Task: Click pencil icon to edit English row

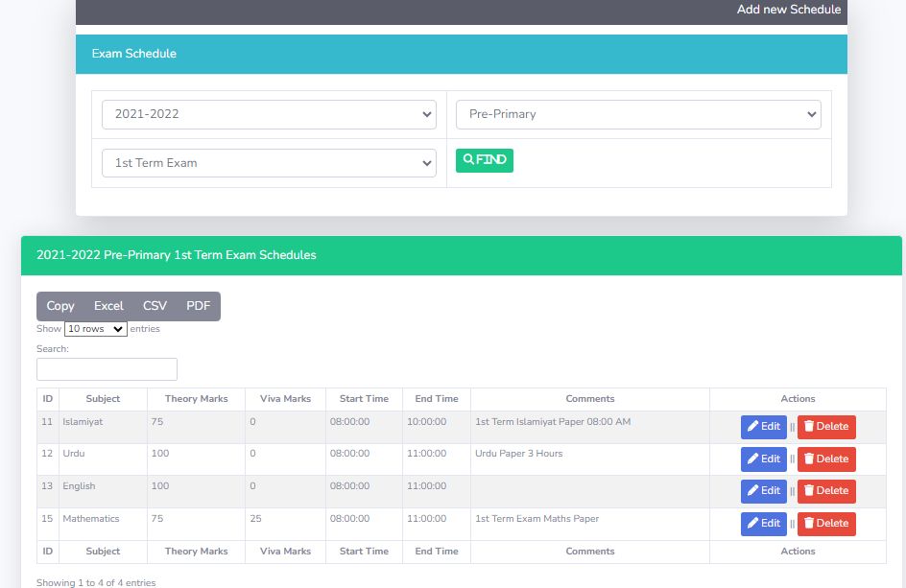Action: [x=753, y=491]
